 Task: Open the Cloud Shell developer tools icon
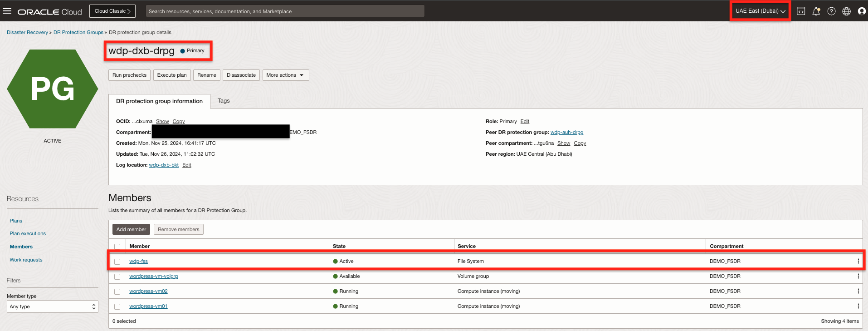pyautogui.click(x=801, y=11)
